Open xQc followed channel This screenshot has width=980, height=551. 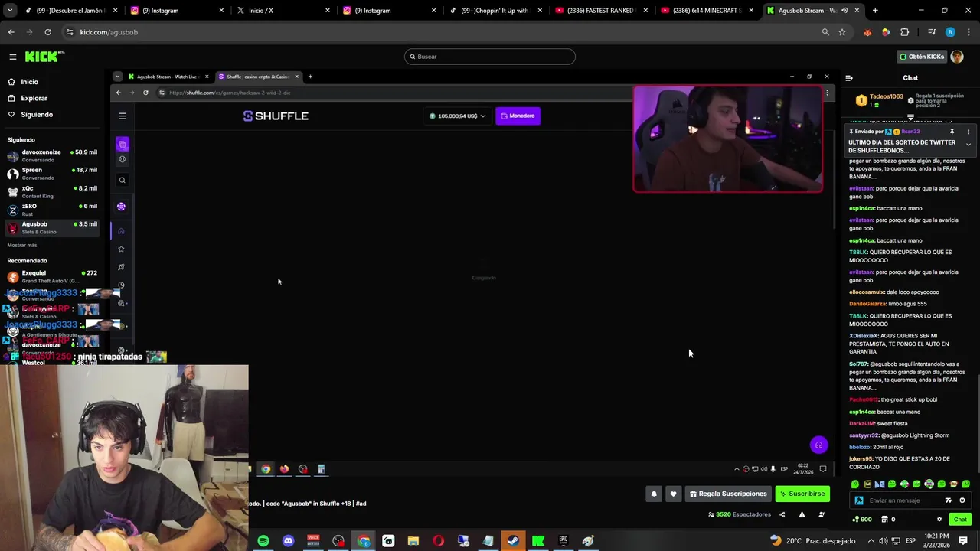click(52, 191)
